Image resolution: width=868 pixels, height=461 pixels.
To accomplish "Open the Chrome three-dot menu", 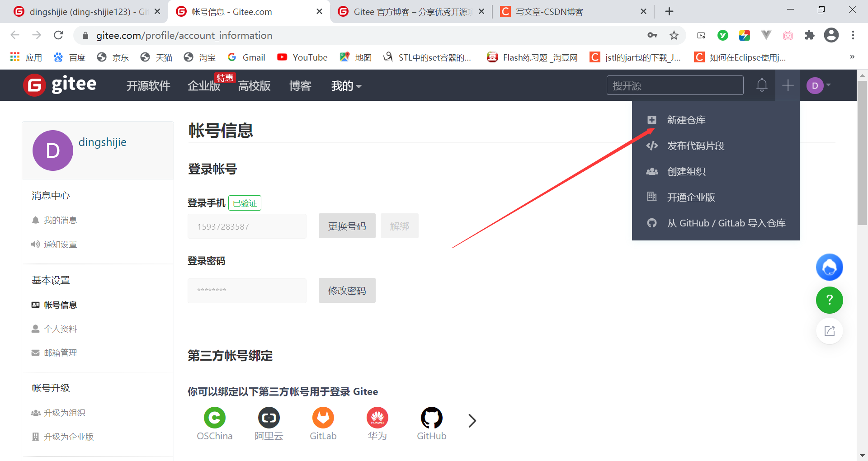I will click(853, 35).
